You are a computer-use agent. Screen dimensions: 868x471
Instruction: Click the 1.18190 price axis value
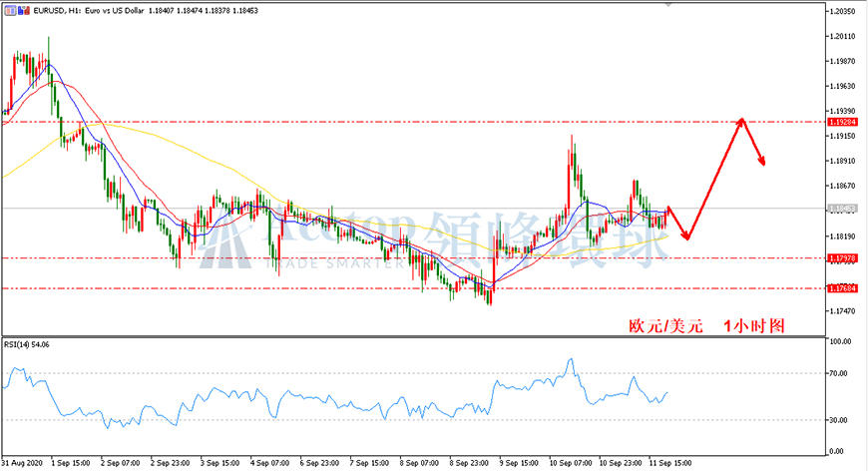tap(842, 236)
